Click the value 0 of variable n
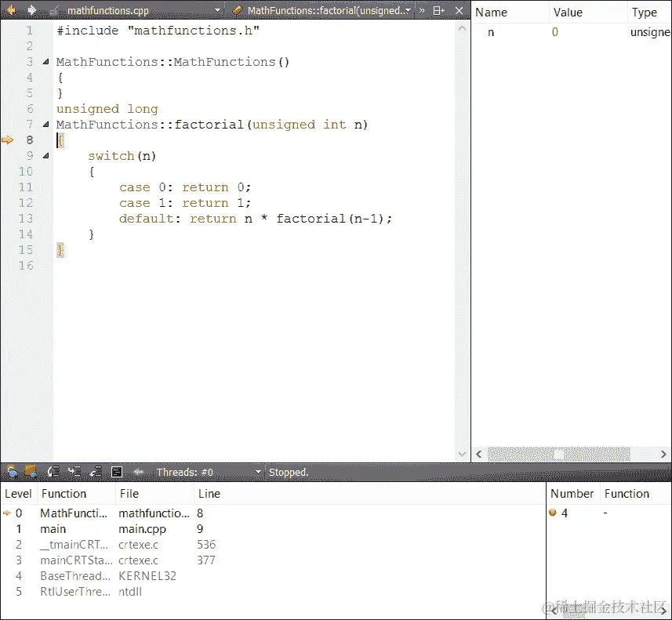 [555, 32]
